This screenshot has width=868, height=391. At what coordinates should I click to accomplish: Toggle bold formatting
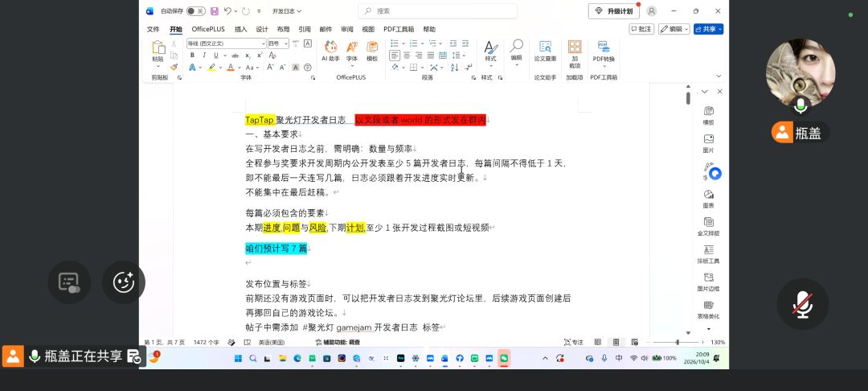(192, 55)
